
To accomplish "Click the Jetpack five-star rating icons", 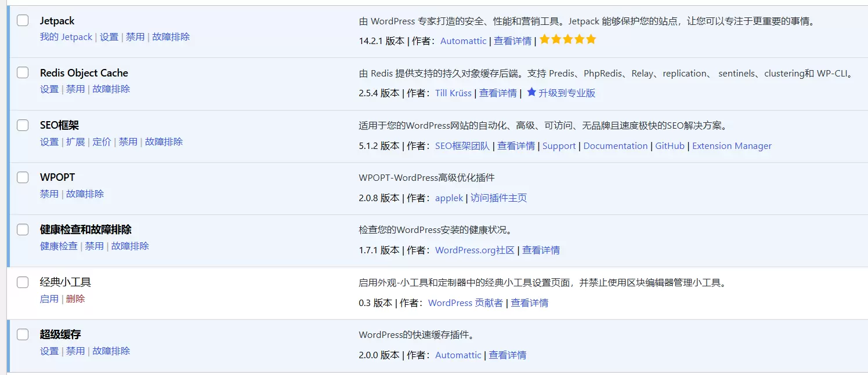I will tap(568, 40).
